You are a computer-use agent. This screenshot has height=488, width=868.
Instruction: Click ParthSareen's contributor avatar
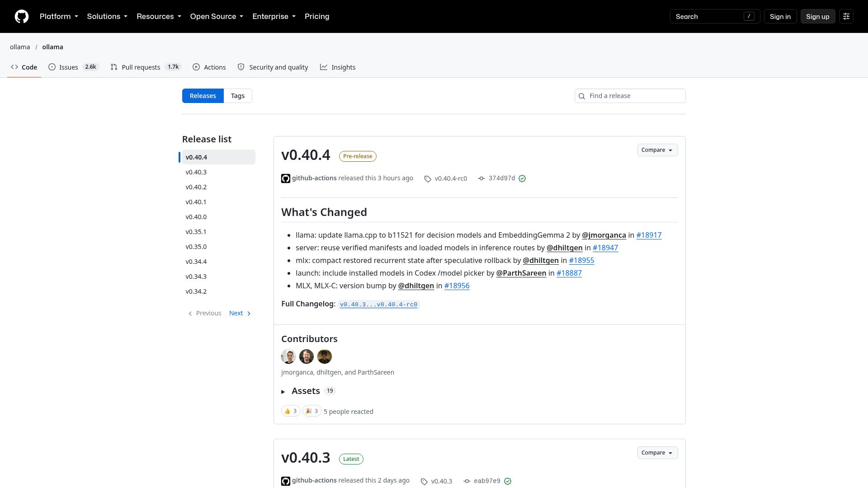coord(325,357)
